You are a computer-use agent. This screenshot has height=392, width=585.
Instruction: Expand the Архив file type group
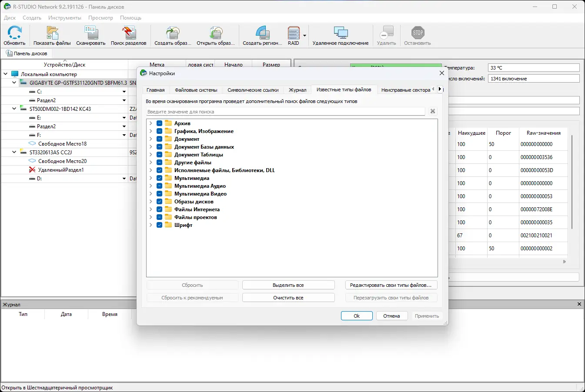tap(151, 123)
